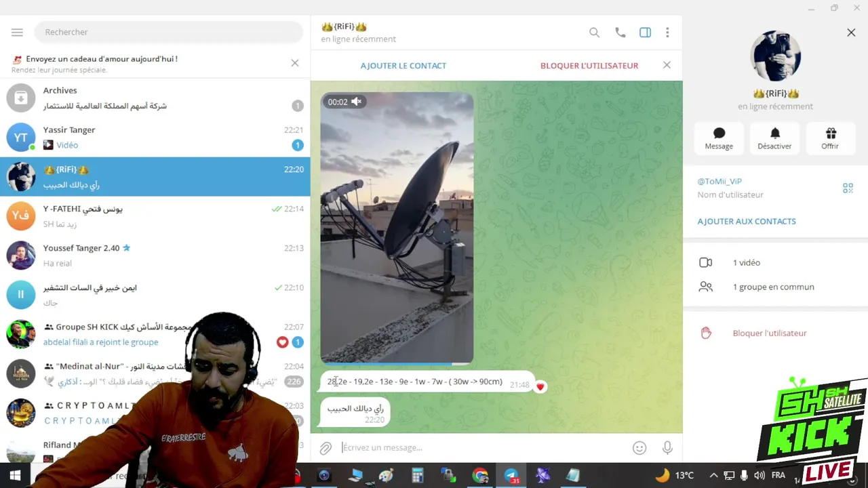Click the Écrivez un message input
The height and width of the screenshot is (488, 868).
(x=481, y=447)
